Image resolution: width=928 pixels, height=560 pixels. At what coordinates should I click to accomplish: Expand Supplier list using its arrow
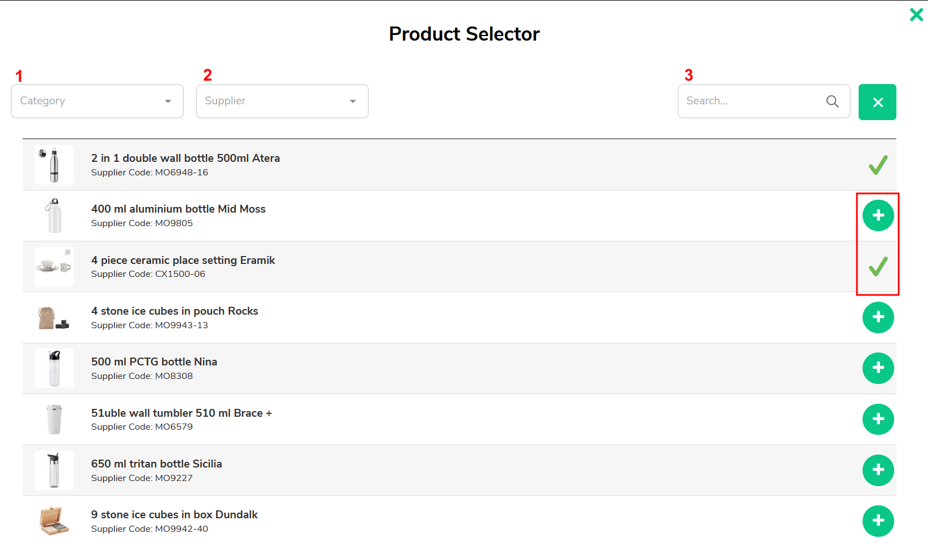pos(353,102)
